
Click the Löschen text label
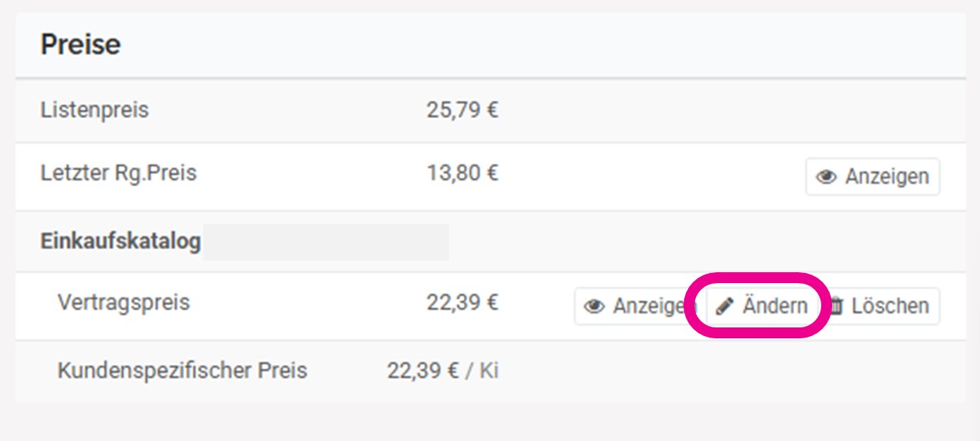click(x=890, y=306)
